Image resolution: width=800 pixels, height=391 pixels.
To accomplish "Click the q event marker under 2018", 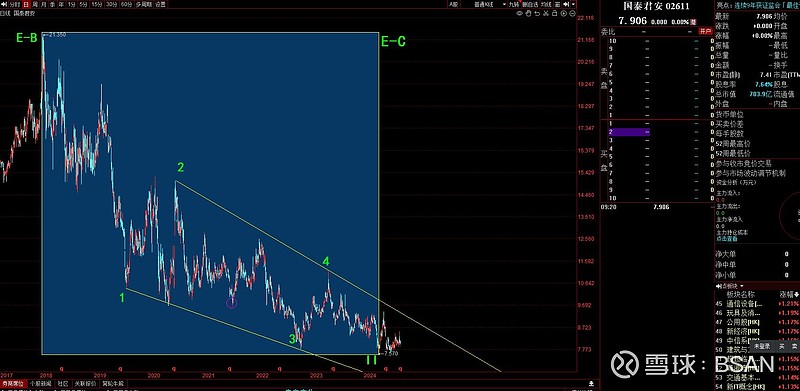I will coord(62,368).
